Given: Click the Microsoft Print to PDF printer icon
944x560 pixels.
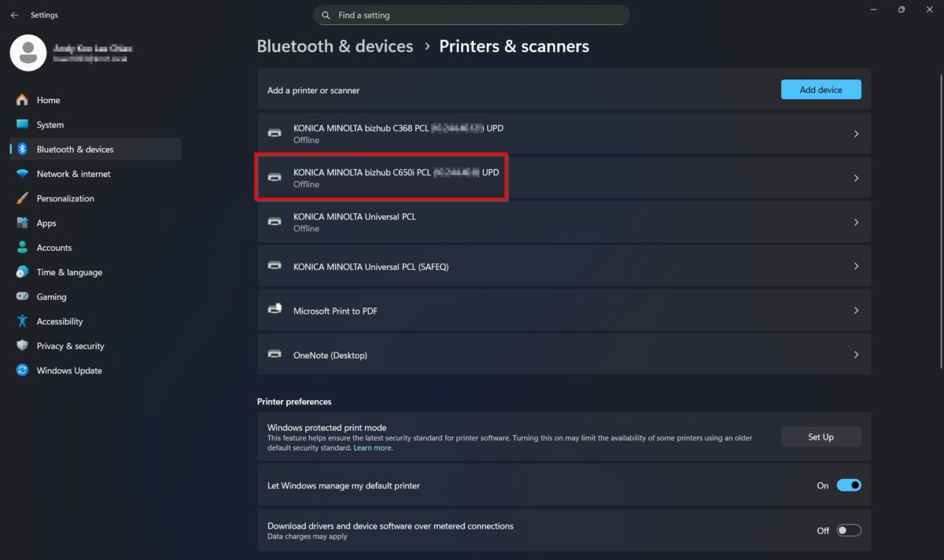Looking at the screenshot, I should (275, 311).
